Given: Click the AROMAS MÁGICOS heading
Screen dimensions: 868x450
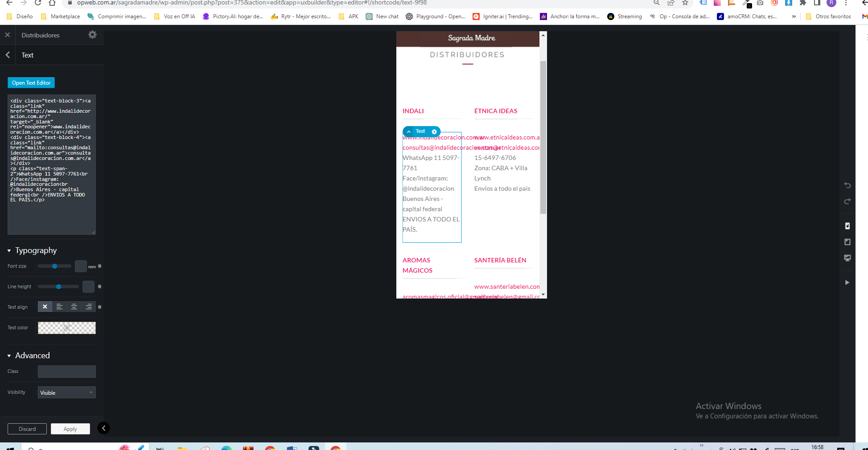Looking at the screenshot, I should point(418,265).
